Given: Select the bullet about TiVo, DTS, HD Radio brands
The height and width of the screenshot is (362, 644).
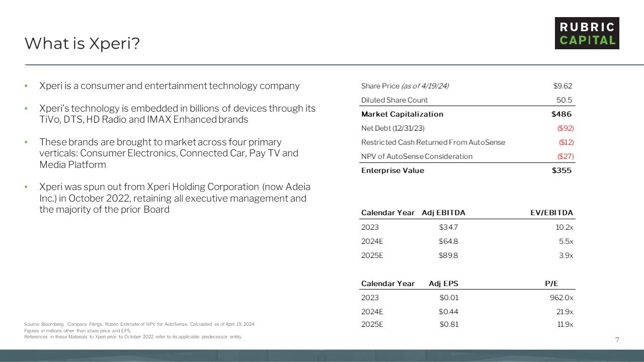Looking at the screenshot, I should (x=178, y=114).
